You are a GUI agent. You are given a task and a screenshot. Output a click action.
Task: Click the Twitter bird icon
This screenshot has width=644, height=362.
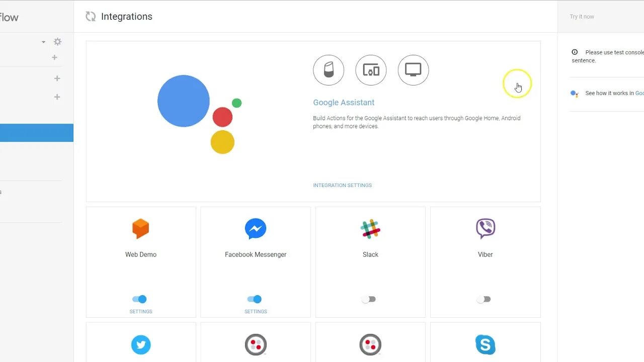141,345
